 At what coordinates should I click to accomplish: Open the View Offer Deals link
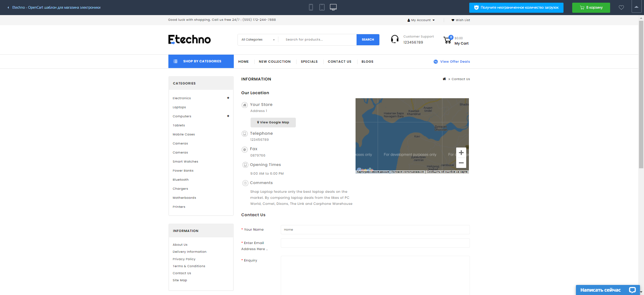tap(454, 62)
